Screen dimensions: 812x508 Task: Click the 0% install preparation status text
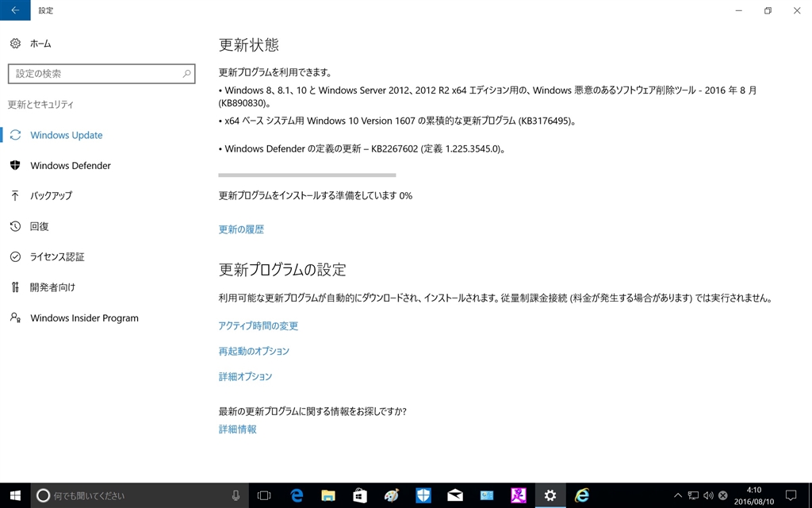pos(316,196)
